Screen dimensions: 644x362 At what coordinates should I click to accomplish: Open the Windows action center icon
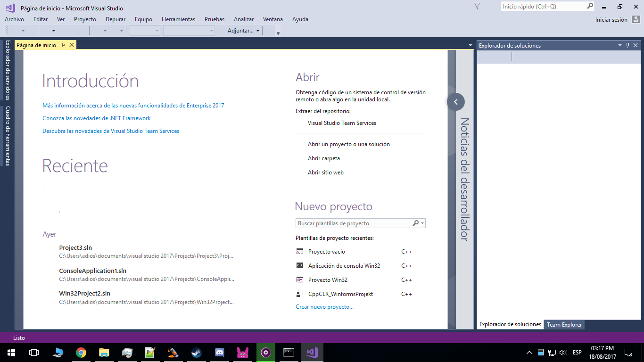coord(628,353)
